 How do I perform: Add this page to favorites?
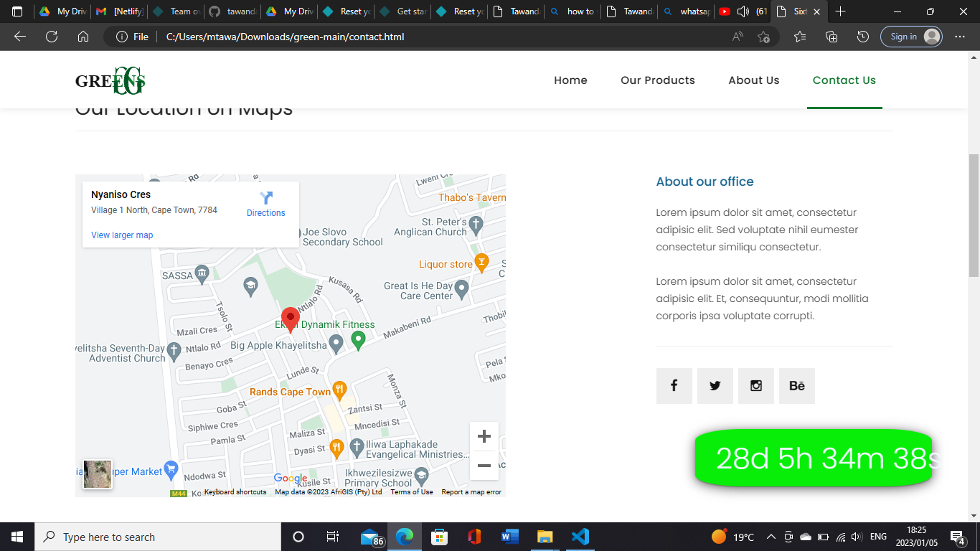point(763,37)
